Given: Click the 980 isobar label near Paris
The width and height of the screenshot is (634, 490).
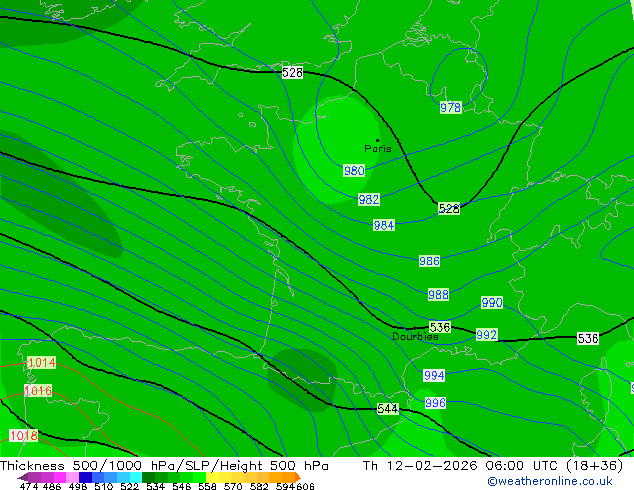Looking at the screenshot, I should point(354,170).
